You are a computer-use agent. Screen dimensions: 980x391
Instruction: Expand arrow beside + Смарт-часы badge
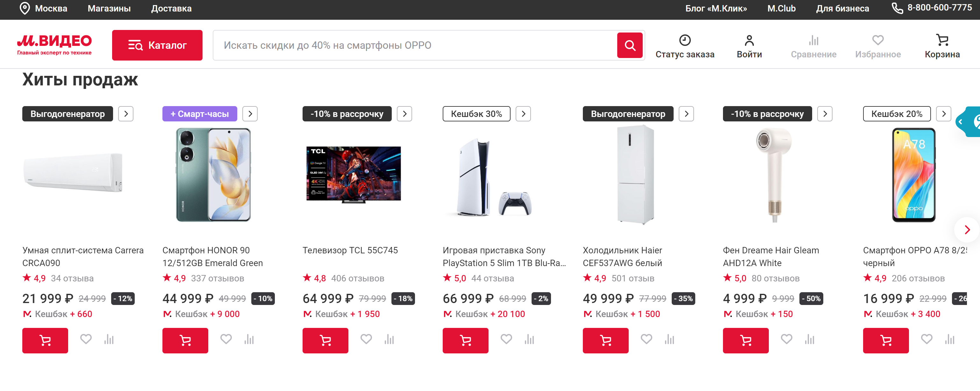point(250,114)
